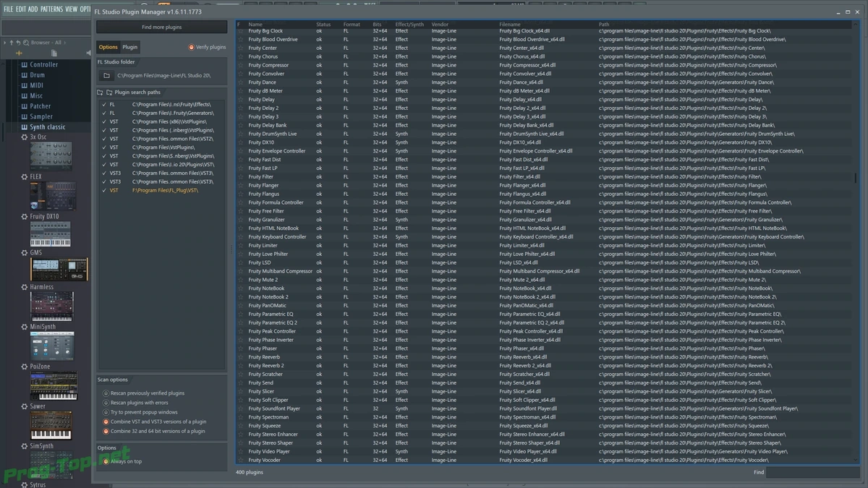
Task: Expand the Patcher folder in browser
Action: pos(41,106)
